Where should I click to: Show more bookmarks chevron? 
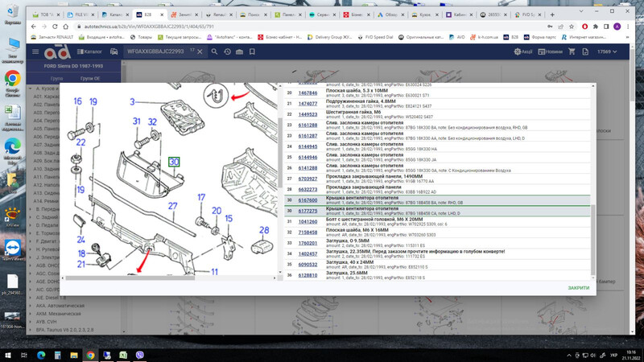point(627,37)
